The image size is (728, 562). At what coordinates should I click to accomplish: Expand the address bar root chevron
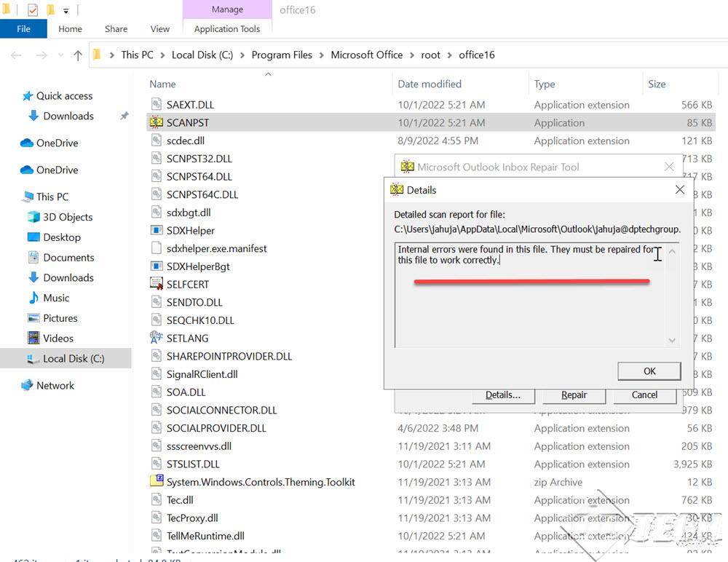[x=109, y=55]
